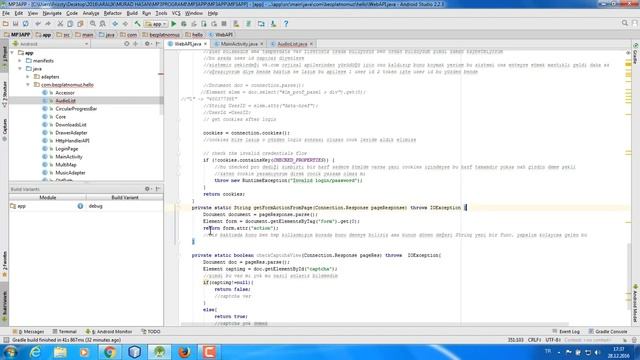
Task: Open the debug build variant dropdown
Action: pos(124,206)
